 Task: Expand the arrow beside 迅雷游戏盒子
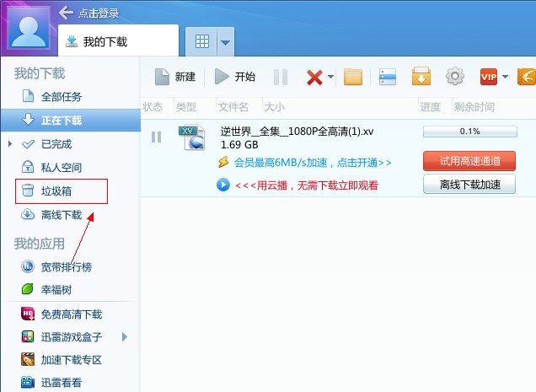point(125,337)
